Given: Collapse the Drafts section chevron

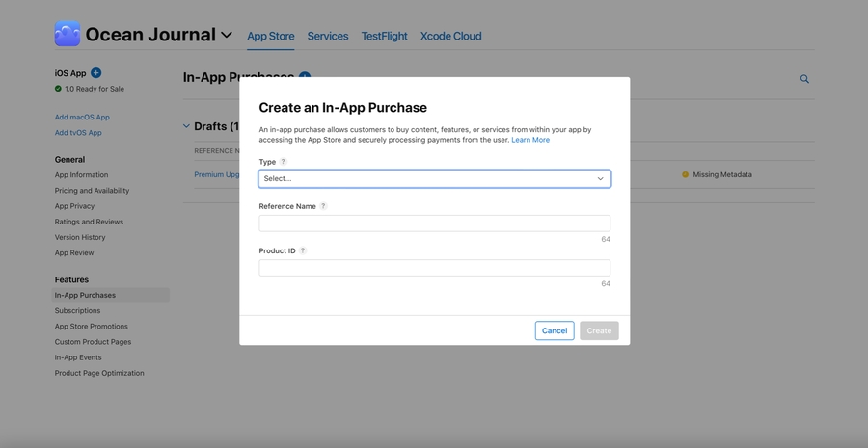Looking at the screenshot, I should [x=187, y=126].
